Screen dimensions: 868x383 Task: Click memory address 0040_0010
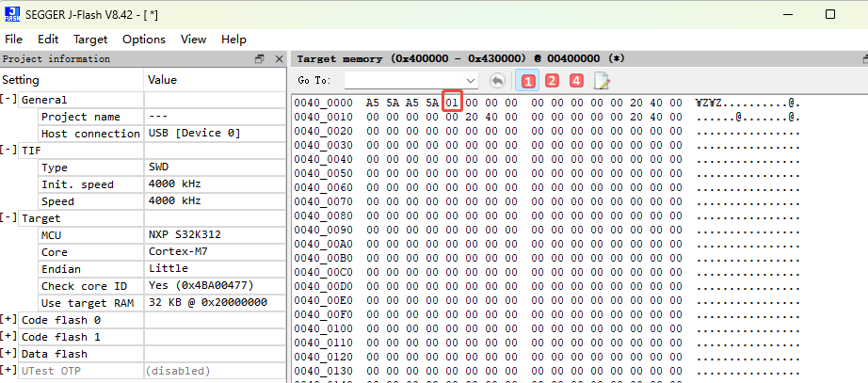pyautogui.click(x=323, y=118)
